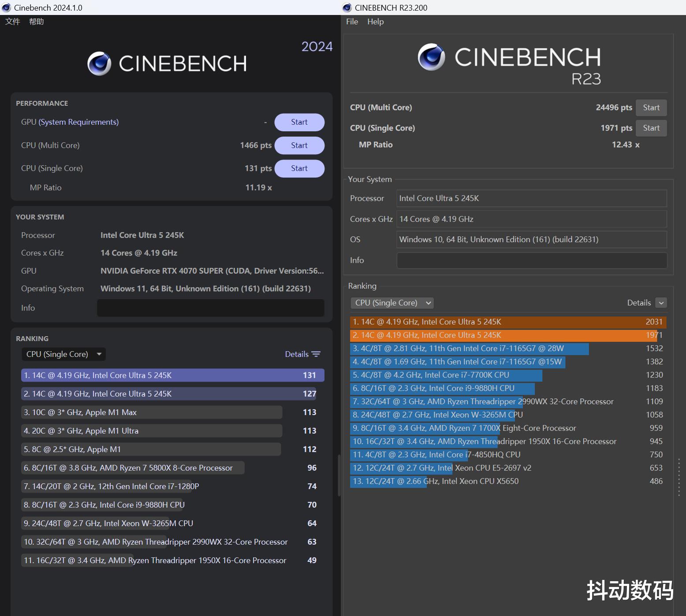
Task: Expand the Details dropdown arrow in R23
Action: (661, 303)
